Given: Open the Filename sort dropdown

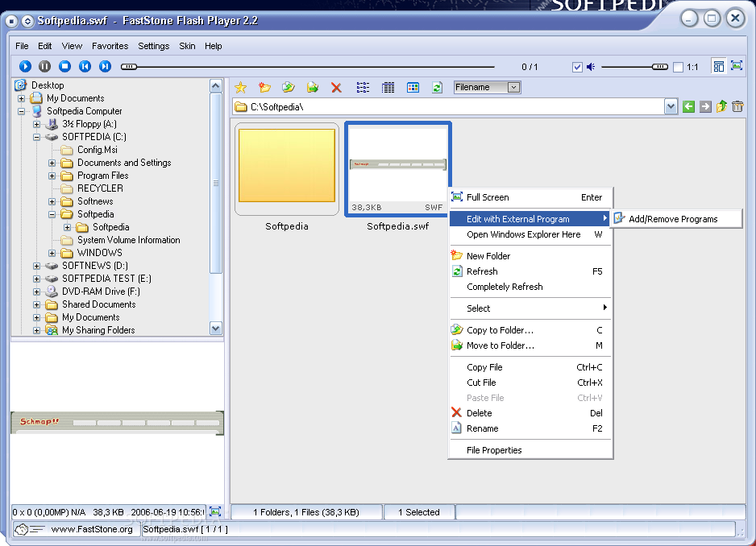Looking at the screenshot, I should point(487,87).
